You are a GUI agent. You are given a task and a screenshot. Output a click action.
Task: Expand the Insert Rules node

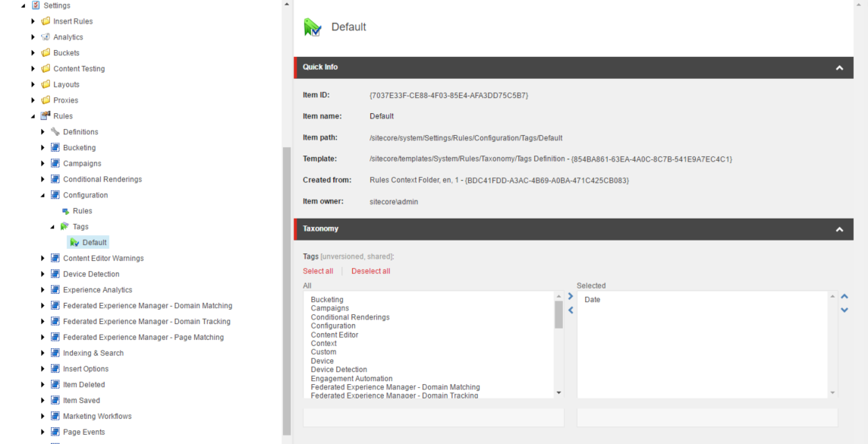(x=33, y=21)
